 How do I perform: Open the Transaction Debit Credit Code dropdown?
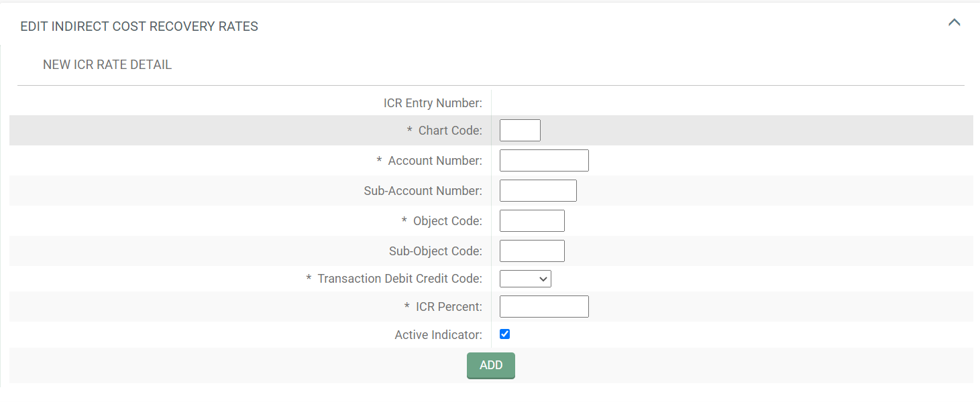click(525, 278)
